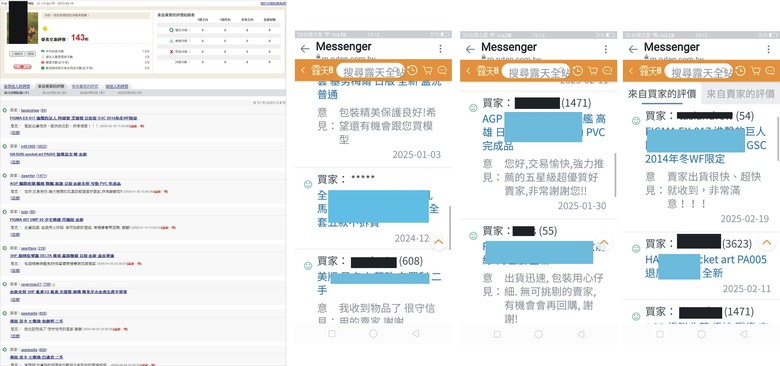Tap Android recents square in phone showing 2025-01-03 review
The image size is (780, 366).
(332, 334)
